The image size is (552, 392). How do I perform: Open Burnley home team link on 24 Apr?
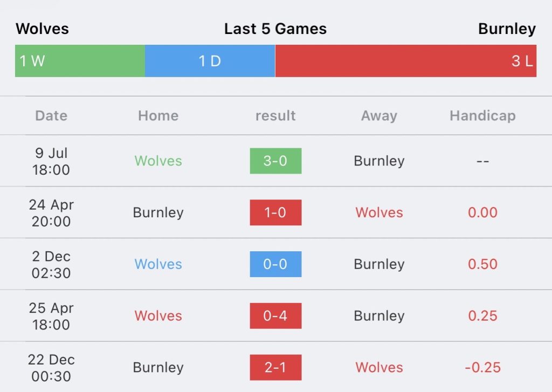click(158, 212)
